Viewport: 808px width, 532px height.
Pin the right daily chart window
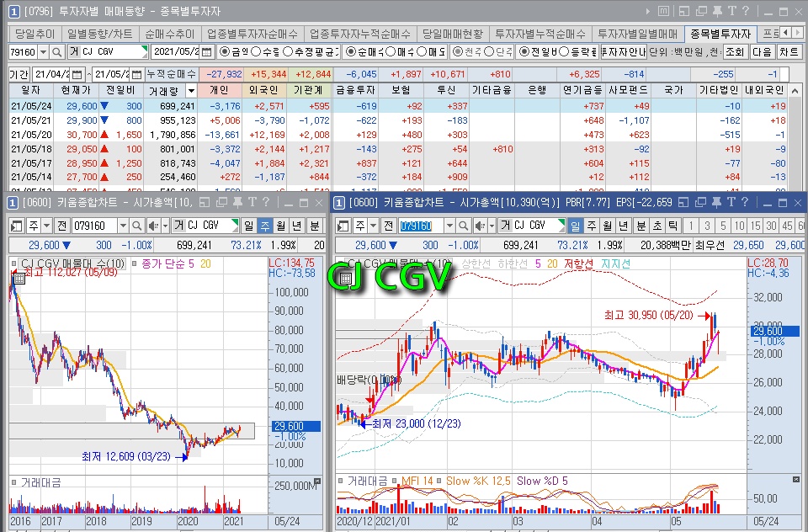(x=716, y=203)
